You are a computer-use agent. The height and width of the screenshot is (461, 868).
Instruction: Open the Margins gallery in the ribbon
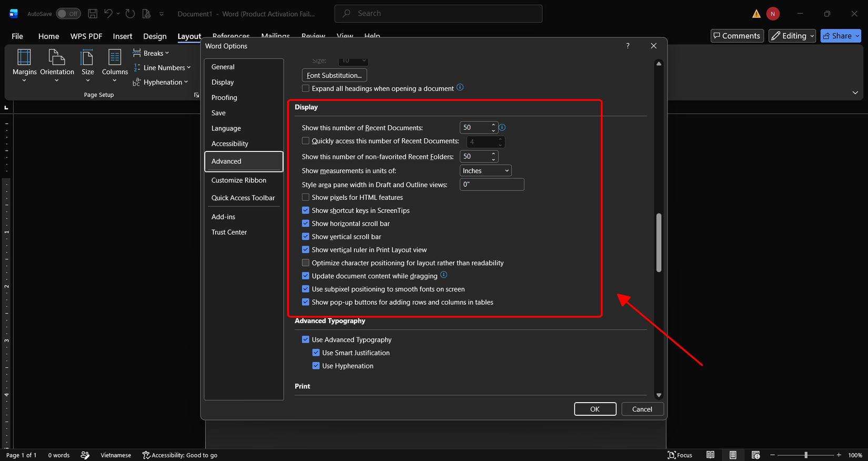24,65
